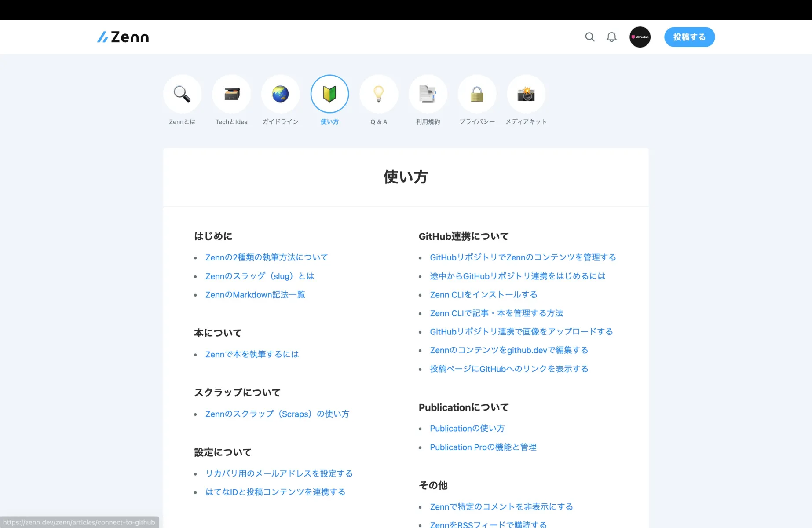Open GitHubリポジトリ連携で画像をアップロードする link
The width and height of the screenshot is (812, 528).
[x=521, y=331]
